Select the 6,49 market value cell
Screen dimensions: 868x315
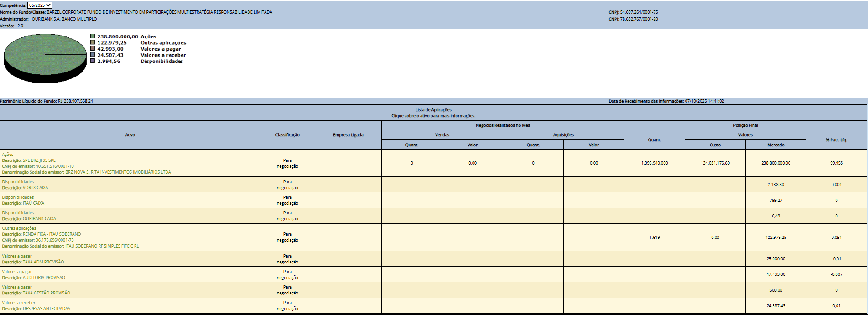[x=776, y=216]
